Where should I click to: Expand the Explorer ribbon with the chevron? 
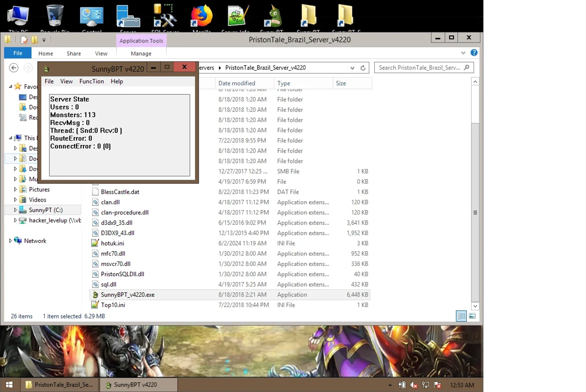pos(463,53)
